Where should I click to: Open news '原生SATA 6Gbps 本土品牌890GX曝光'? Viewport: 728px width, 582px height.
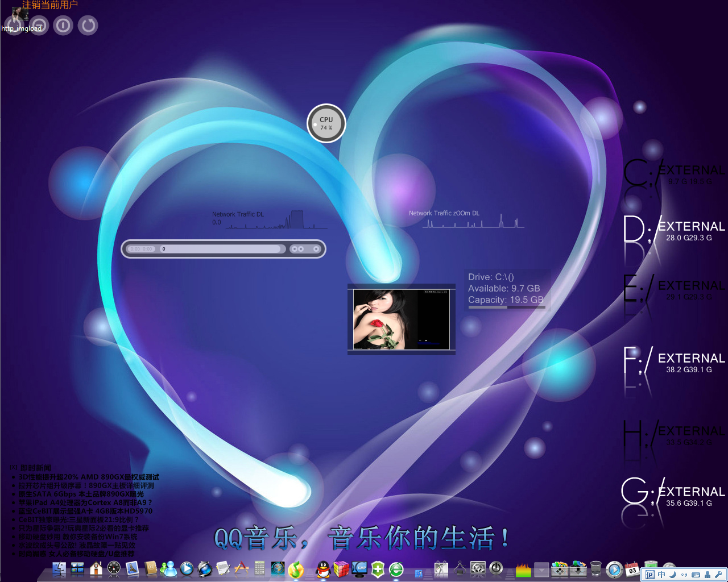81,494
